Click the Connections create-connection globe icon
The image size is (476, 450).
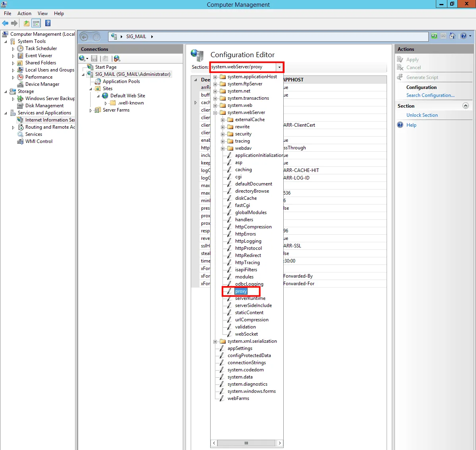pos(82,58)
